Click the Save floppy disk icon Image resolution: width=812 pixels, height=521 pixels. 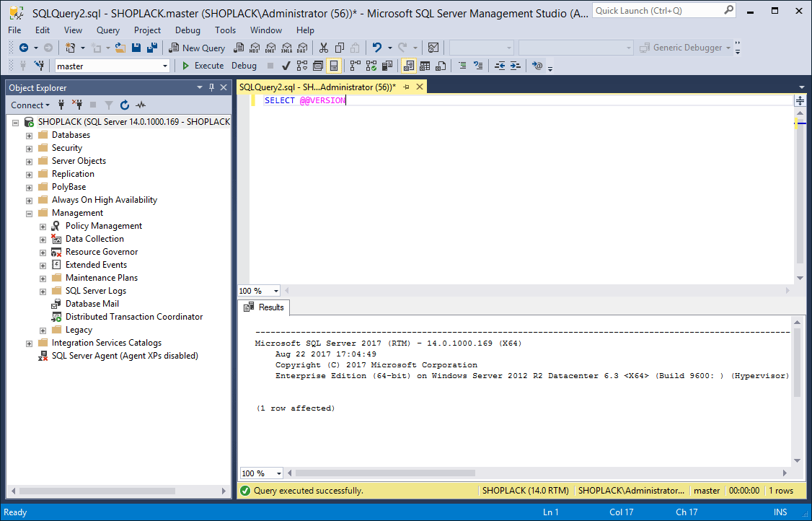[136, 48]
